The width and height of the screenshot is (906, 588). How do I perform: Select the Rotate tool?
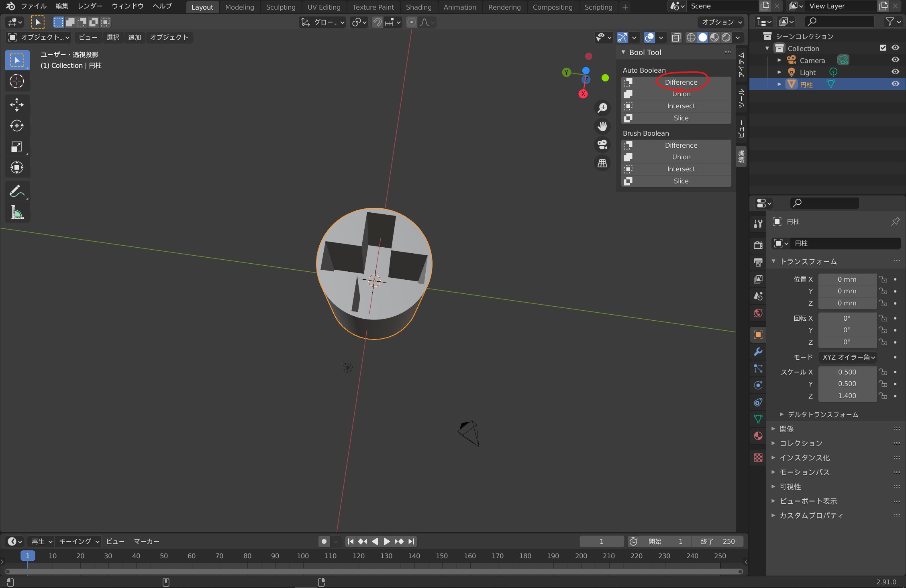pyautogui.click(x=17, y=126)
